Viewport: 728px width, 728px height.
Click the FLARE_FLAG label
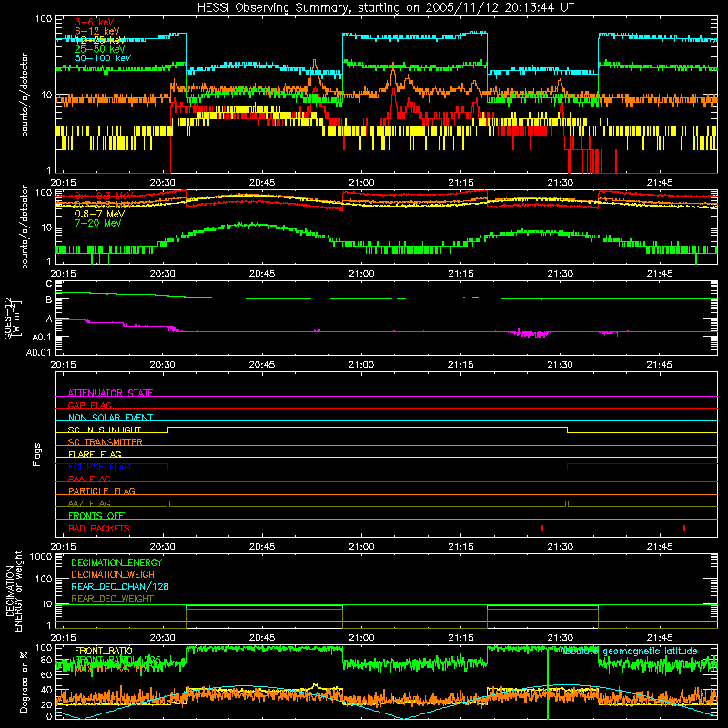click(95, 454)
